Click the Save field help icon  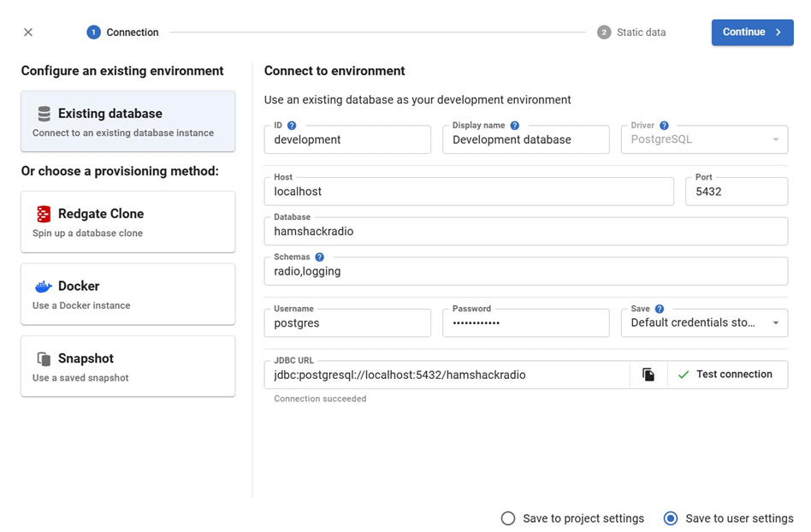click(660, 309)
